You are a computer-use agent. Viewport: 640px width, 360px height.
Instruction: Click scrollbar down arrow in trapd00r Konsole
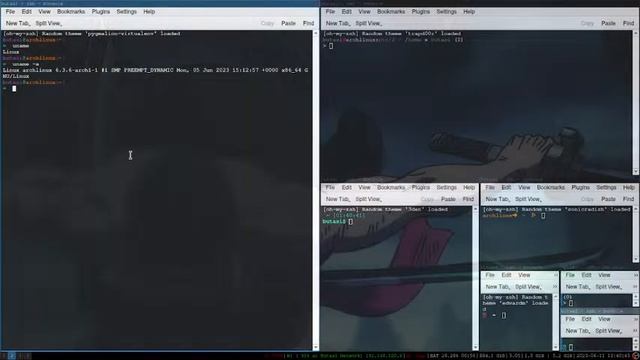(636, 171)
